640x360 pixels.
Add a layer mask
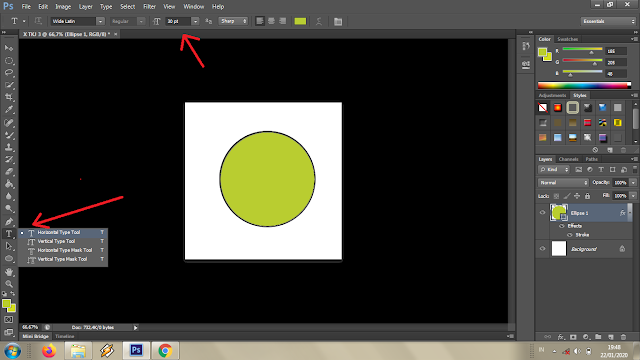(573, 337)
